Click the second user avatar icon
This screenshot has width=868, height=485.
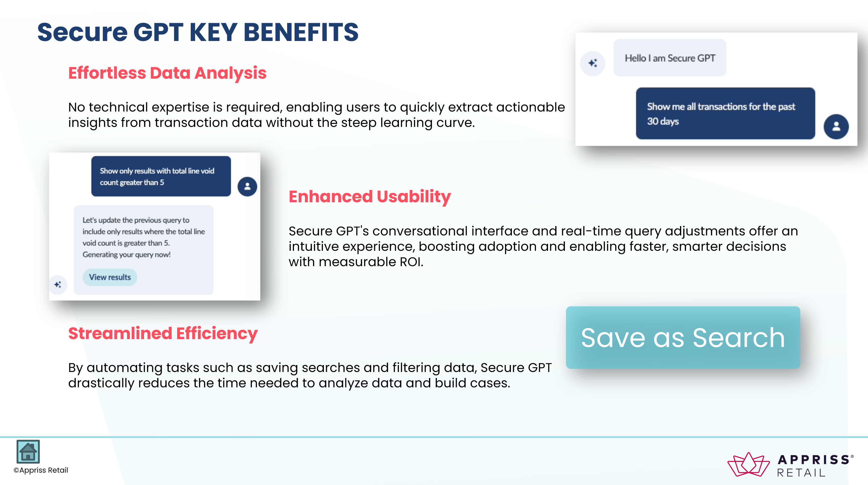point(247,186)
